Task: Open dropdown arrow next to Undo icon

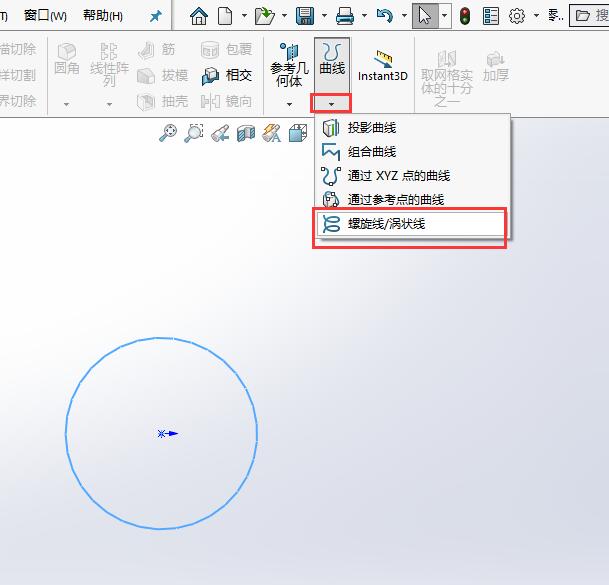Action: tap(404, 16)
